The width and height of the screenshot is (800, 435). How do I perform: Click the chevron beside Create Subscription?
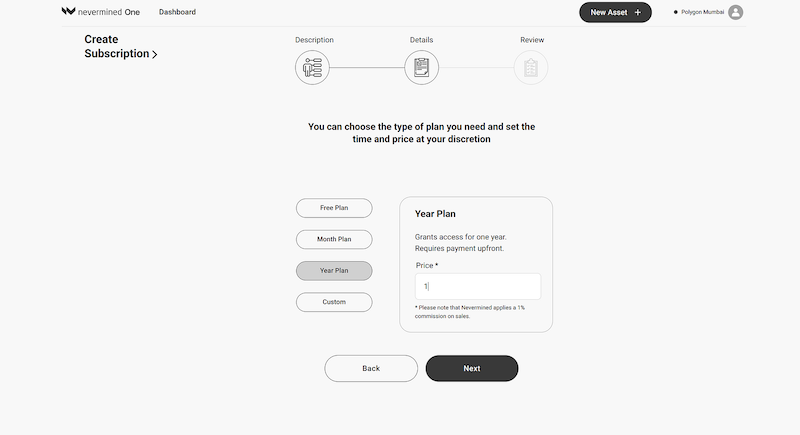(155, 54)
